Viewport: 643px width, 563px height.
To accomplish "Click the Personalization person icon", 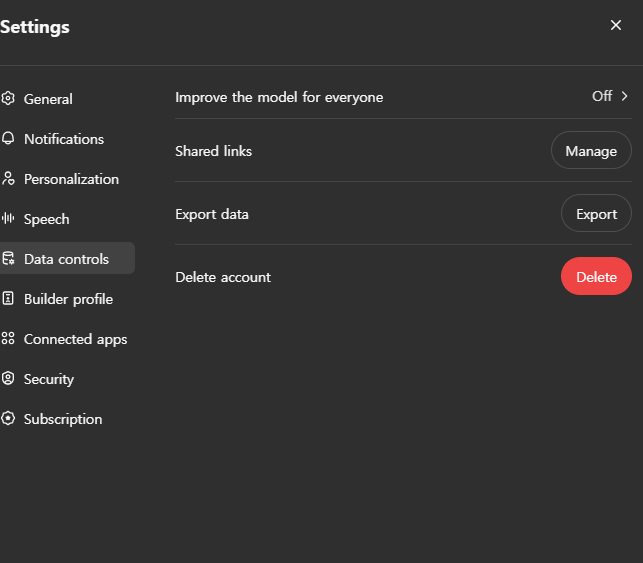I will [x=8, y=179].
